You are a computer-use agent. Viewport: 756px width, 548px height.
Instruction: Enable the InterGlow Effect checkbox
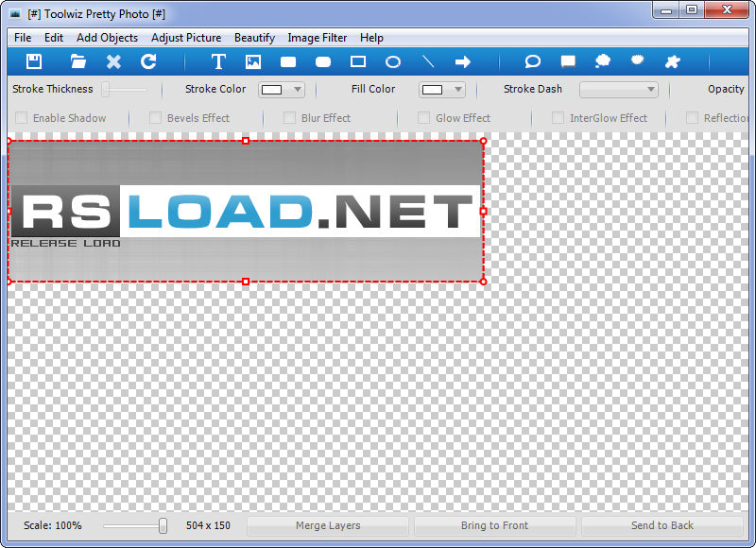558,117
